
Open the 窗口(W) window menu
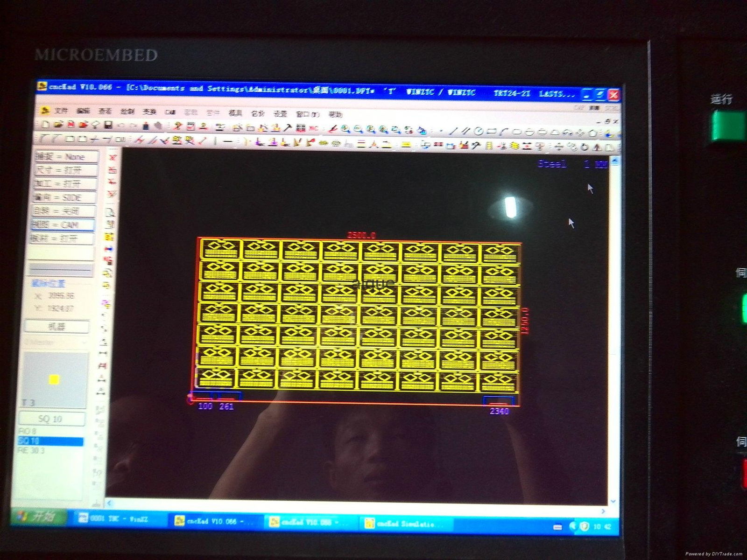pos(308,114)
